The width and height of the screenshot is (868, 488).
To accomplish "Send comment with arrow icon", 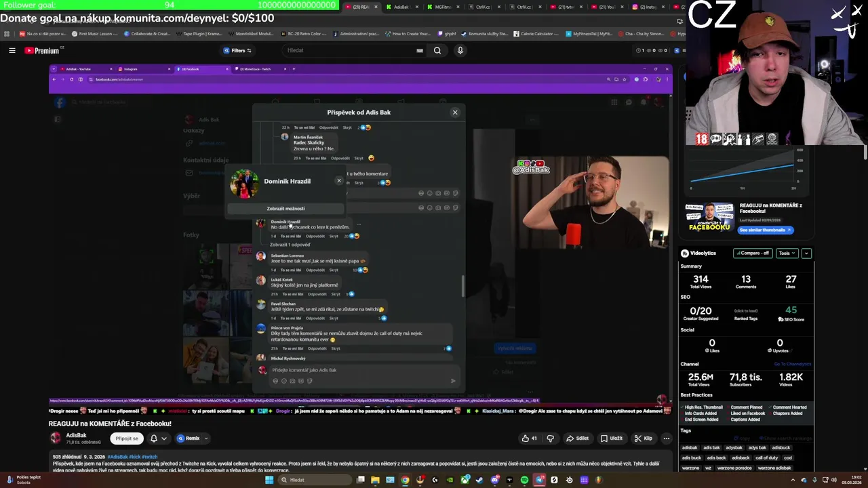I will pyautogui.click(x=453, y=381).
